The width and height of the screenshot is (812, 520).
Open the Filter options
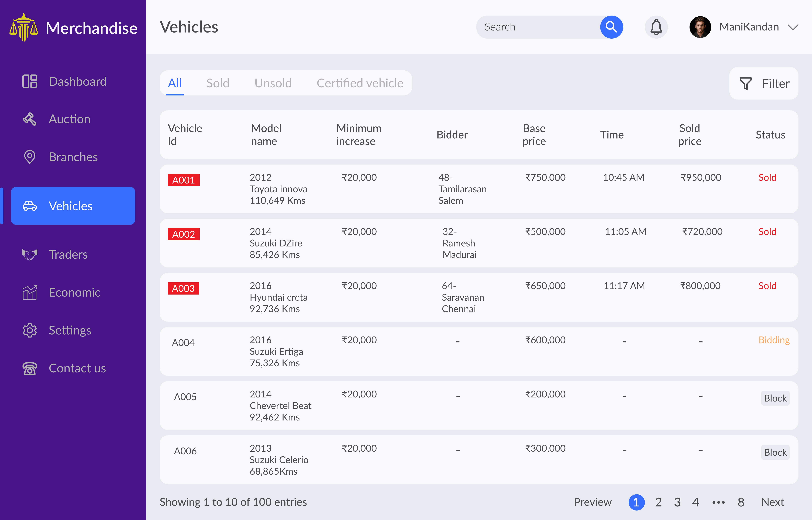pyautogui.click(x=764, y=83)
